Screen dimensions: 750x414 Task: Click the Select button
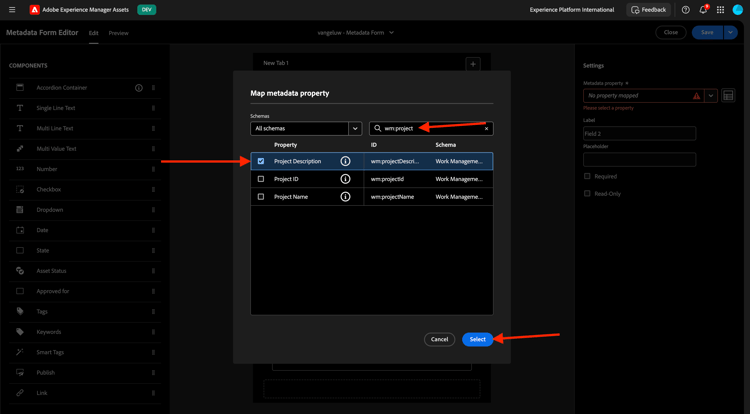pos(477,339)
